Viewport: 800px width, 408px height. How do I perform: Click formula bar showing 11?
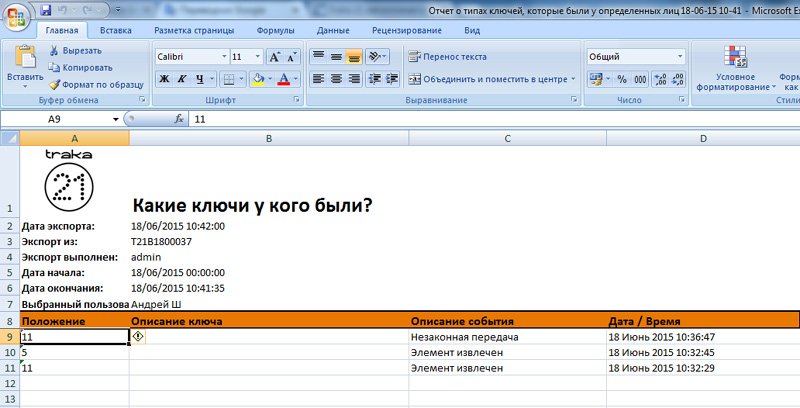click(x=495, y=119)
